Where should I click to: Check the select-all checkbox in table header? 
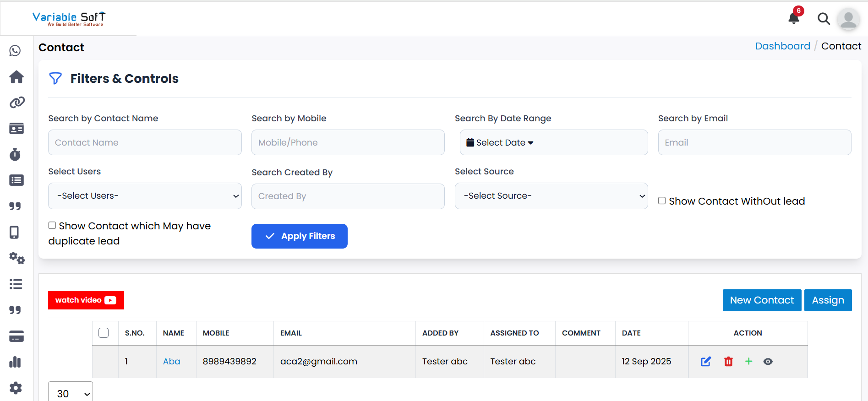(104, 333)
